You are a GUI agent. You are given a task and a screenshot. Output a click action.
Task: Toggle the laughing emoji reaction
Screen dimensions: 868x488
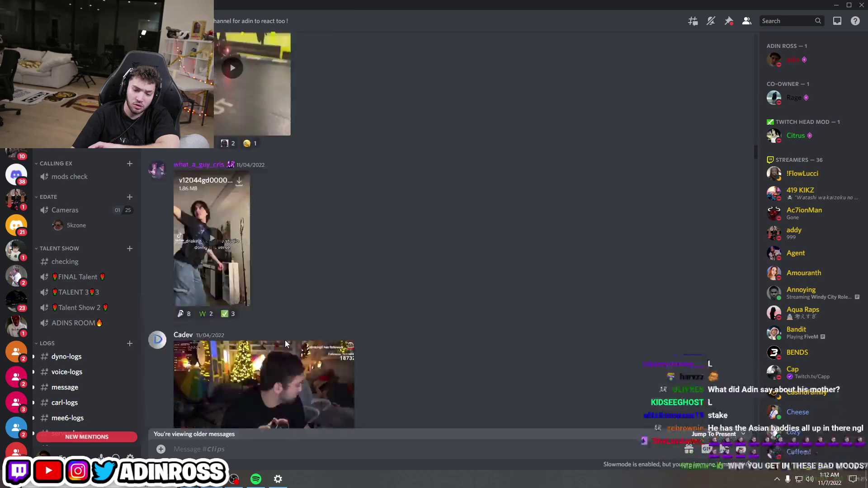click(250, 143)
